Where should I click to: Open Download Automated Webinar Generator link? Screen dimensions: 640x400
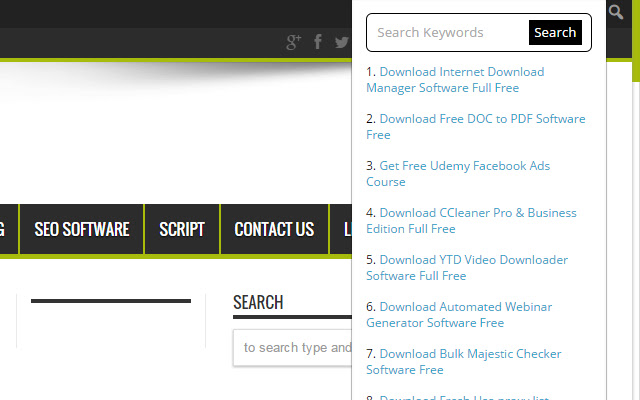pyautogui.click(x=459, y=314)
